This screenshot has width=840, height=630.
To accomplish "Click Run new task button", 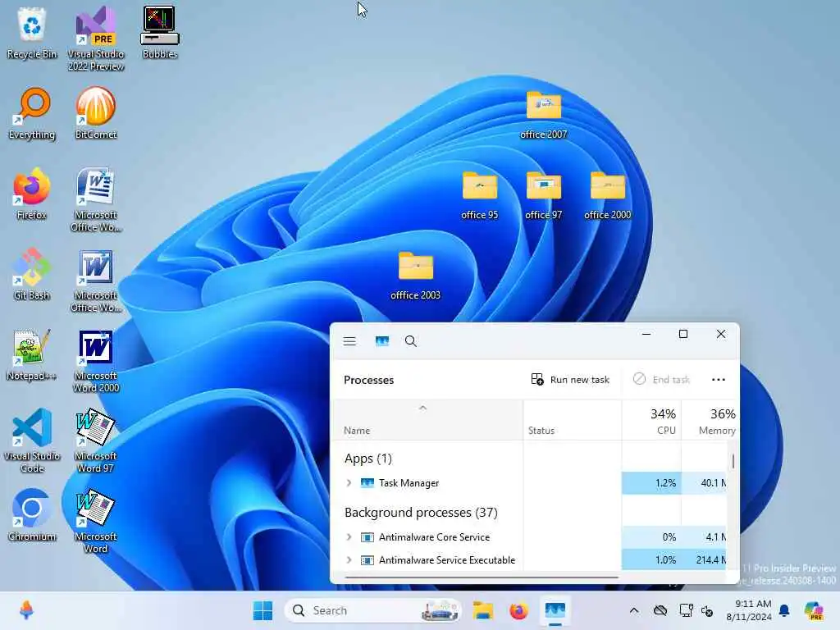I will (570, 380).
